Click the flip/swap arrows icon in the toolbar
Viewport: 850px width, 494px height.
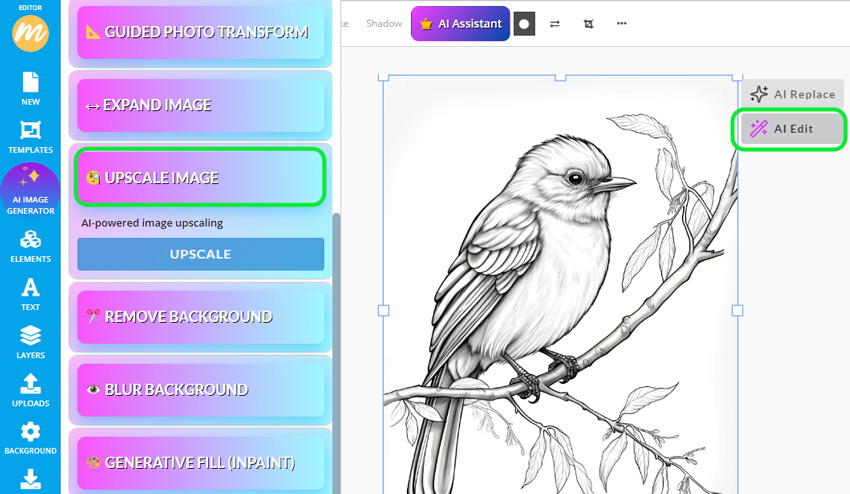555,24
